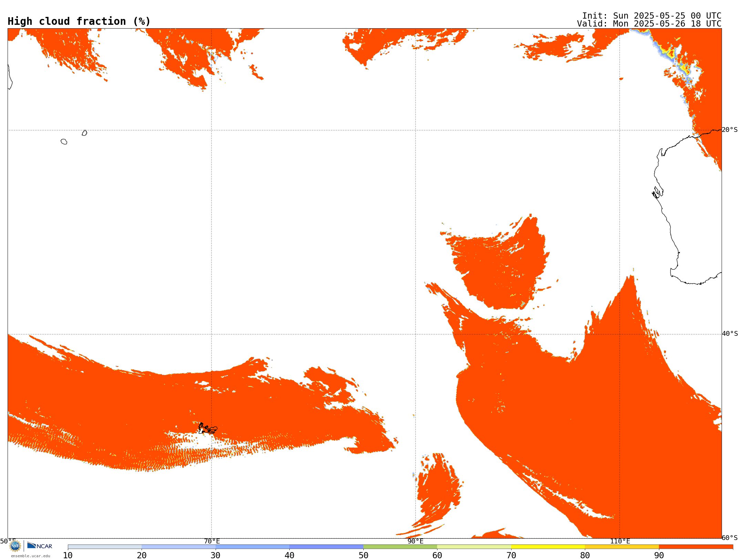The height and width of the screenshot is (560, 744).
Task: Click the colorbar tick label 80
Action: click(x=585, y=556)
